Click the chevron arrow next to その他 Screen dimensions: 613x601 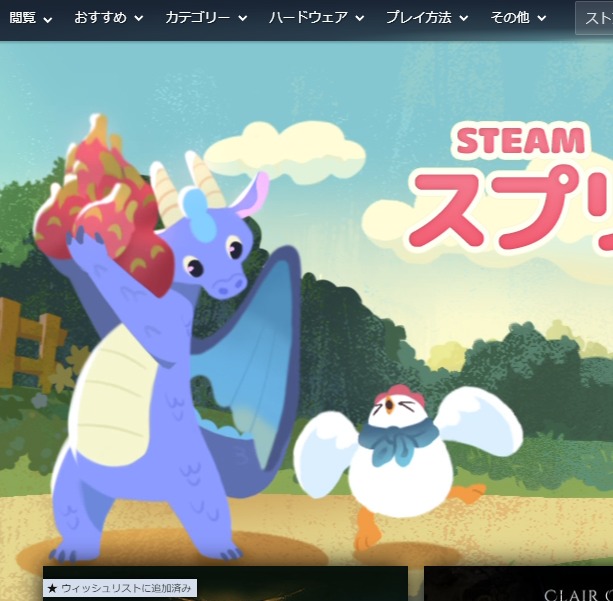coord(542,19)
